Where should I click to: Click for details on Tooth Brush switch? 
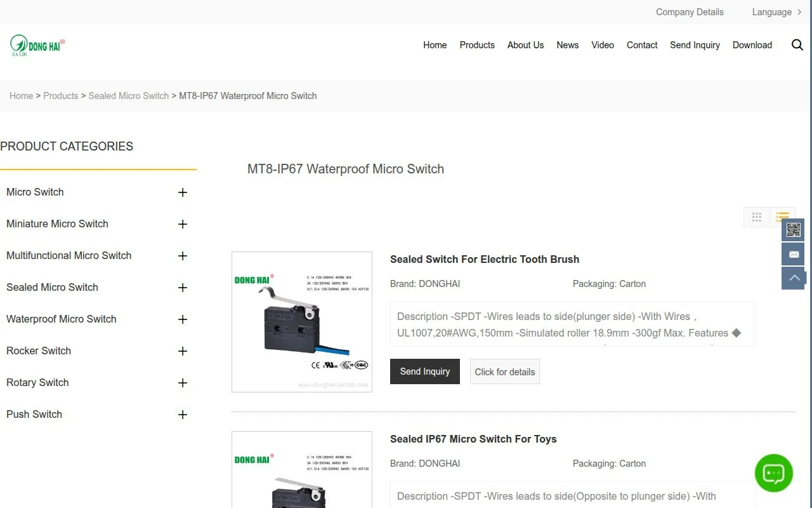505,371
